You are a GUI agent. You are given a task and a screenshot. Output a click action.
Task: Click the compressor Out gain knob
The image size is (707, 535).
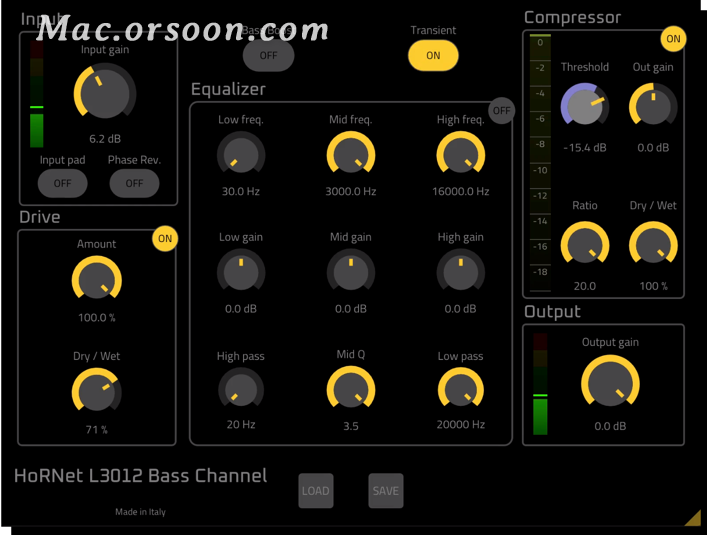[x=653, y=105]
